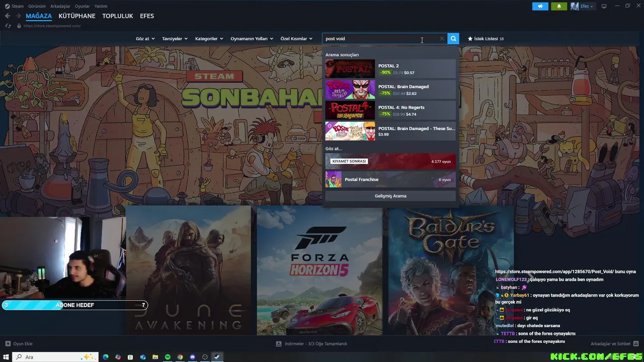This screenshot has height=362, width=644.
Task: Click the POSTAL 2 thumbnail image
Action: click(350, 69)
